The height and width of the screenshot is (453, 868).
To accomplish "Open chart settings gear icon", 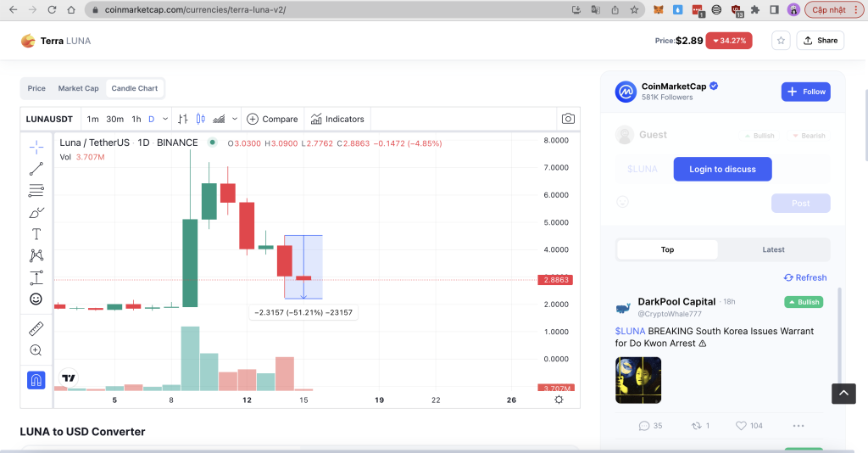I will [559, 400].
